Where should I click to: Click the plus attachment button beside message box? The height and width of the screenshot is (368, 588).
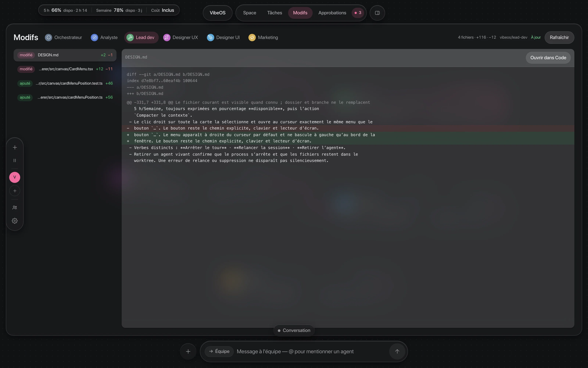(188, 351)
